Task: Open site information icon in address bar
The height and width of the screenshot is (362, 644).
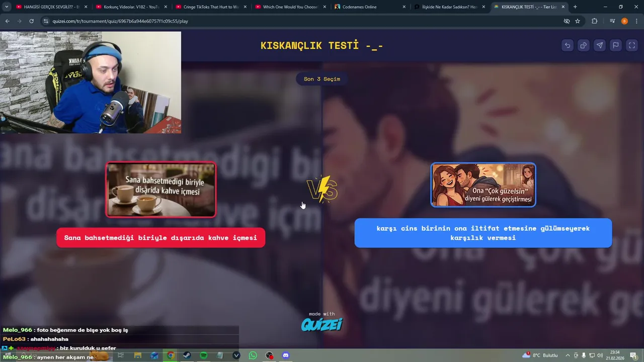Action: click(x=46, y=21)
